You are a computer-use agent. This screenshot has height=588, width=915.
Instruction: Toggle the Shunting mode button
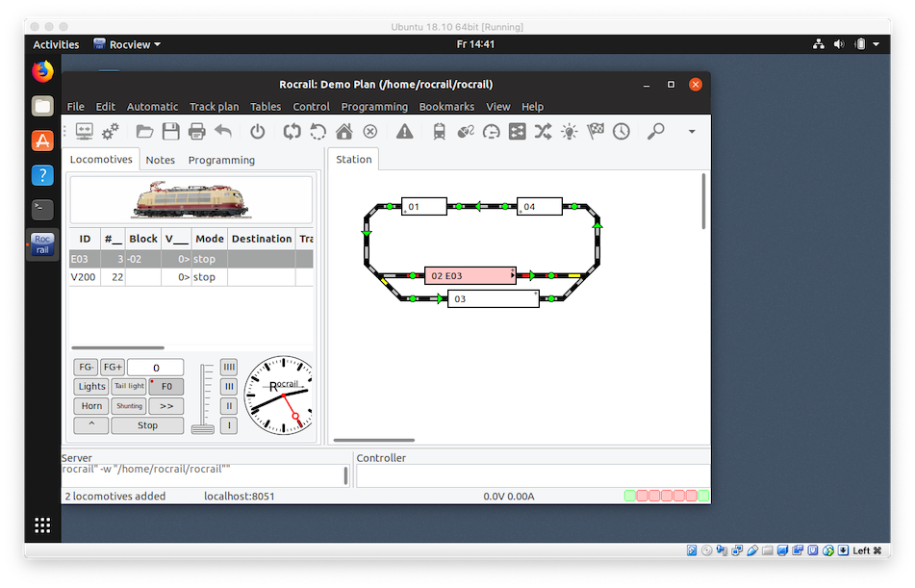(x=129, y=406)
